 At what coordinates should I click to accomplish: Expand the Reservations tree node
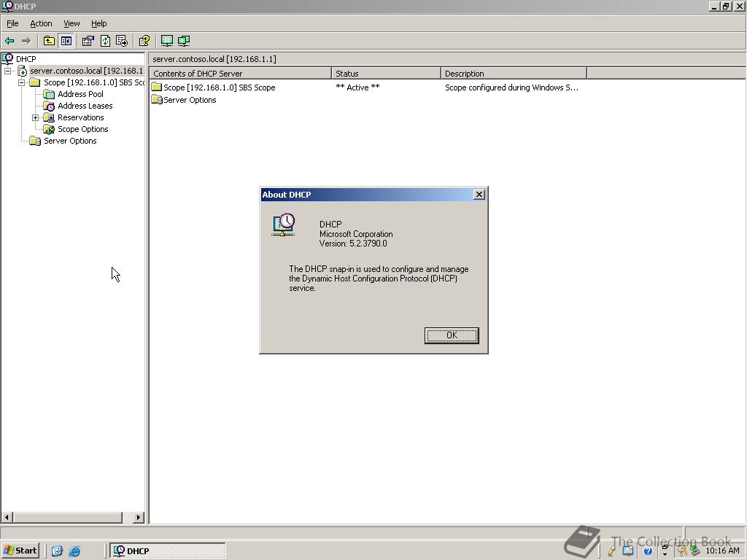(35, 117)
